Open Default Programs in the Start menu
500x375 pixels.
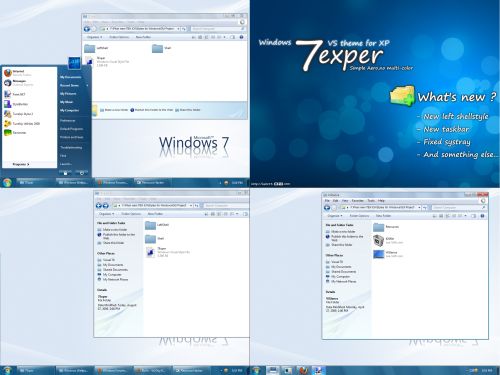pos(71,129)
